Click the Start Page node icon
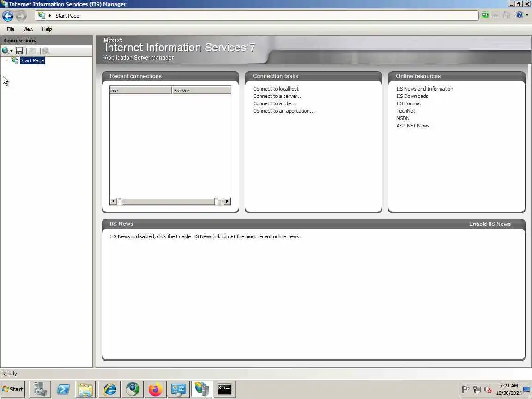 [15, 60]
